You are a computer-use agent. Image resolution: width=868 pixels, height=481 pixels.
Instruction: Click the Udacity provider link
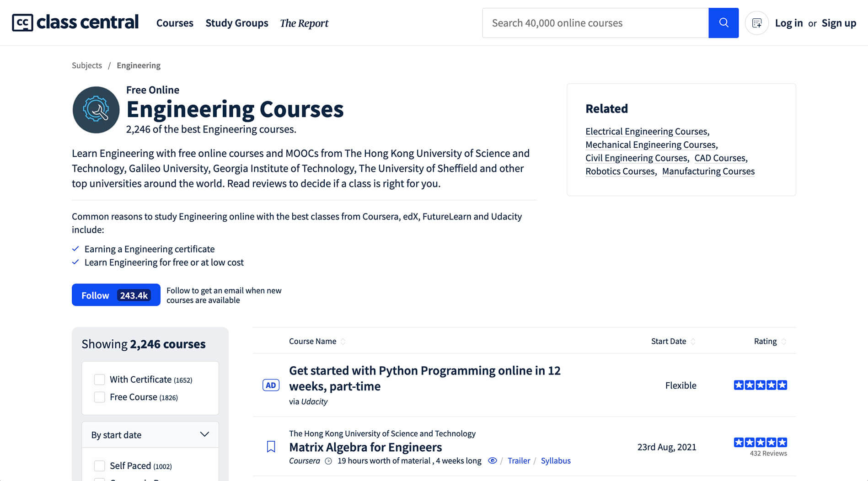point(314,401)
